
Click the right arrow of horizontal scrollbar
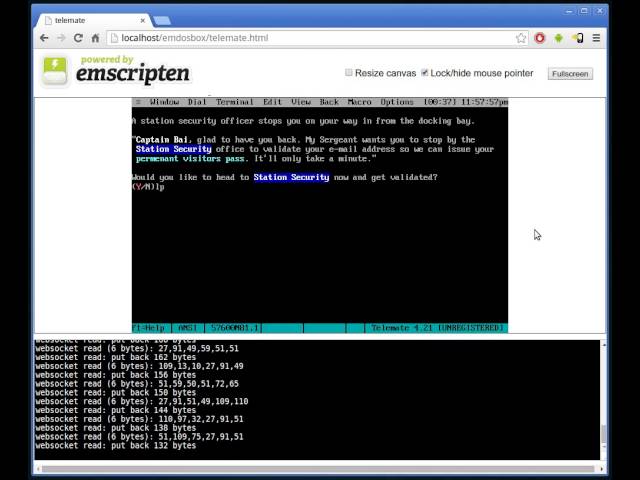(601, 469)
